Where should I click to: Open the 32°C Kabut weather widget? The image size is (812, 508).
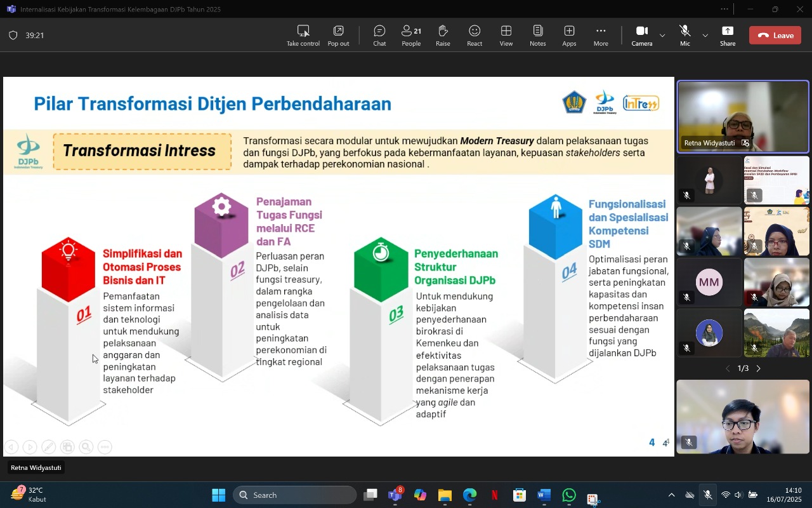[29, 495]
